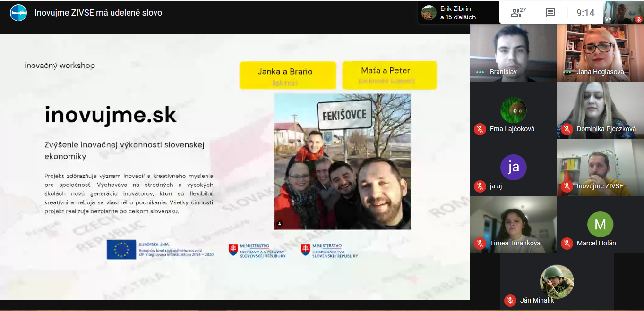
Task: Click the "Zvýšenie inovačnej výkonnosti" subtitle
Action: tap(124, 151)
